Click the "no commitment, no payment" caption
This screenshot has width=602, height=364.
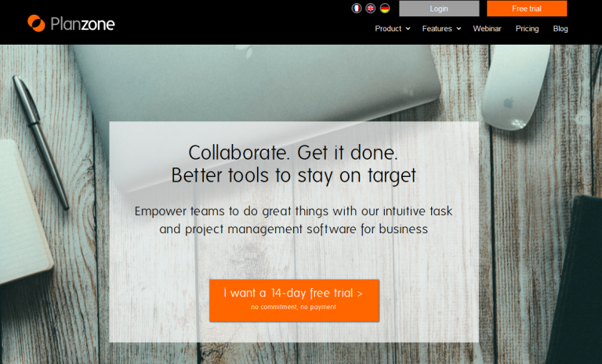[294, 307]
